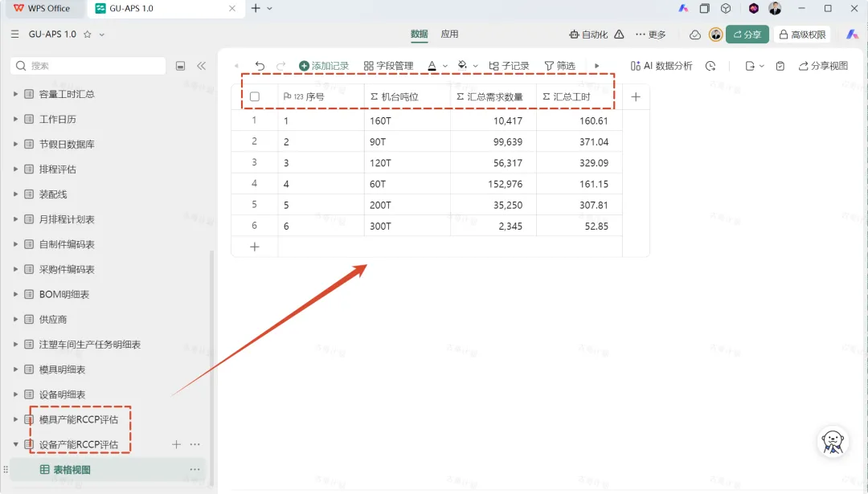Click the fill color bucket icon
Image resolution: width=868 pixels, height=494 pixels.
462,66
